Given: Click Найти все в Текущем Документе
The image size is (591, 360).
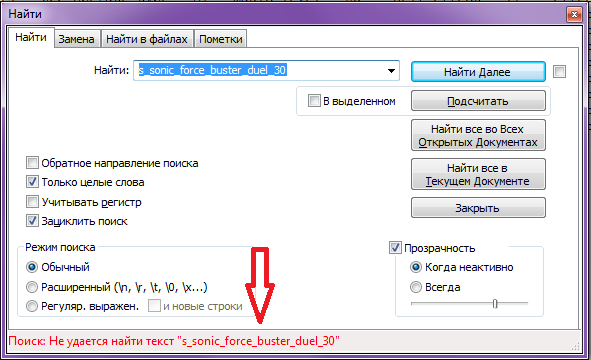Looking at the screenshot, I should click(478, 174).
